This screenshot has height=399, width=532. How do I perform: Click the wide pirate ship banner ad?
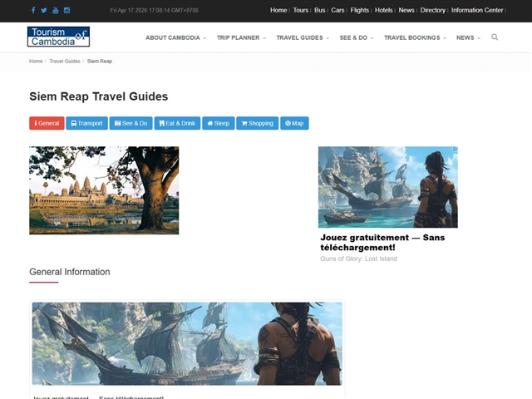(187, 343)
